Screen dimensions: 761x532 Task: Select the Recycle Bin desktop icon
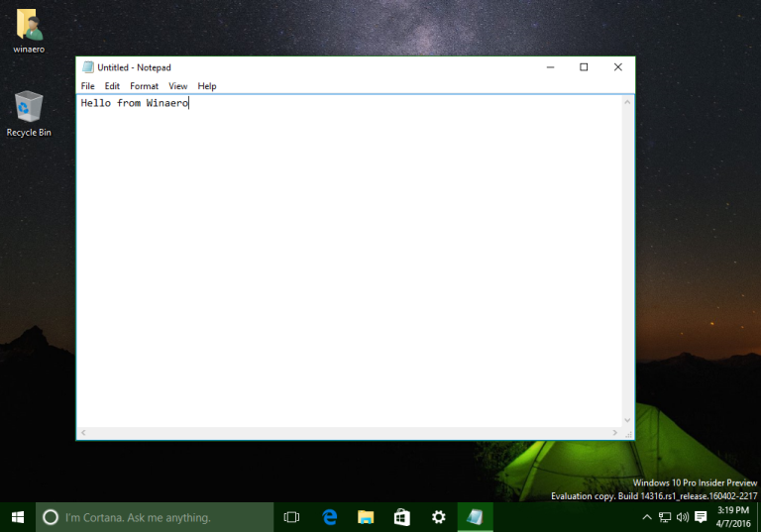29,114
